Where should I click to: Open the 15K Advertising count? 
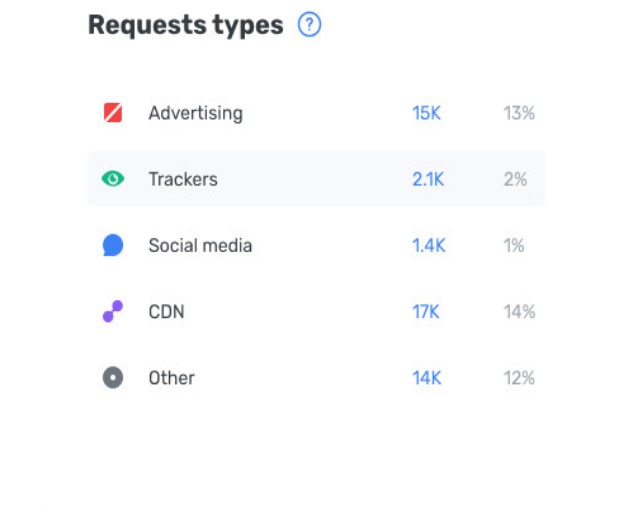click(426, 113)
